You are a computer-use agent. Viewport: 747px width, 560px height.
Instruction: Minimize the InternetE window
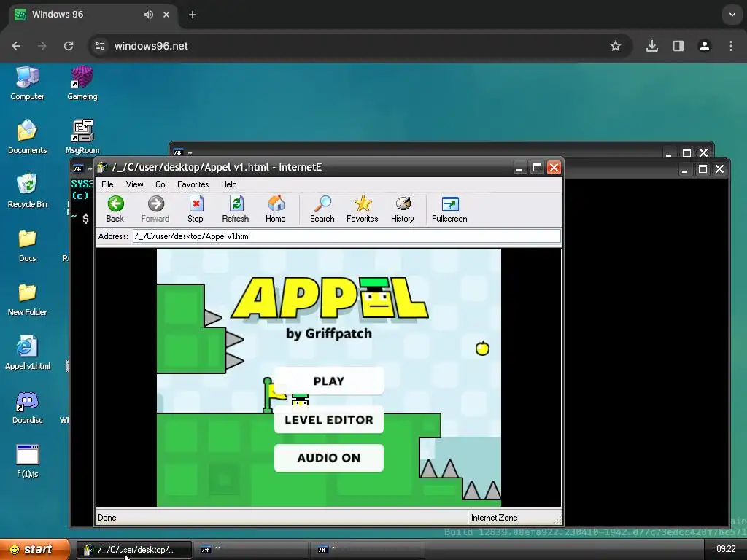click(519, 168)
